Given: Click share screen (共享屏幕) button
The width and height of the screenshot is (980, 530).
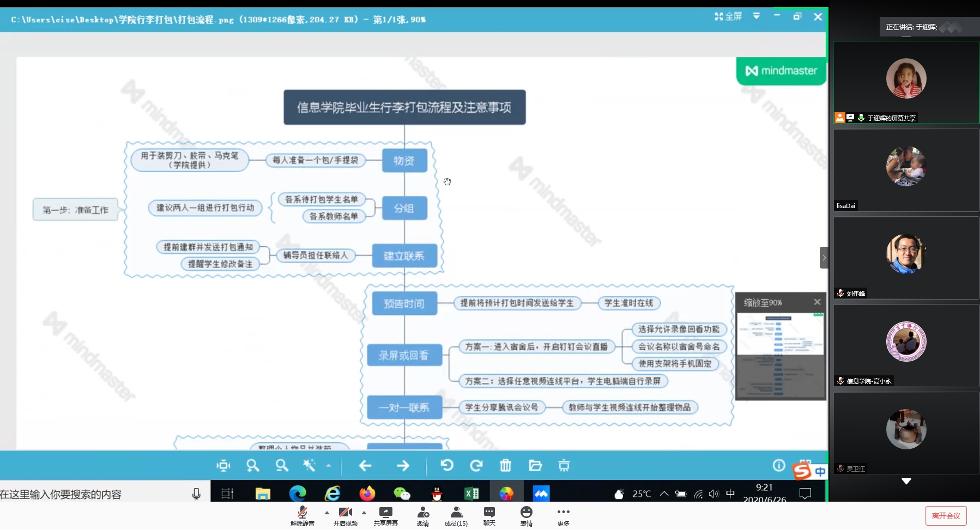Looking at the screenshot, I should 385,516.
